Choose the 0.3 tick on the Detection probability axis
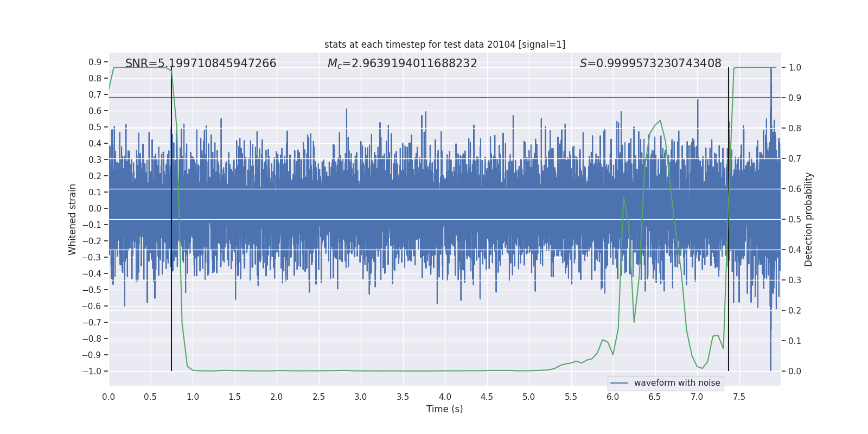Viewport: 868px width, 434px height. point(795,280)
